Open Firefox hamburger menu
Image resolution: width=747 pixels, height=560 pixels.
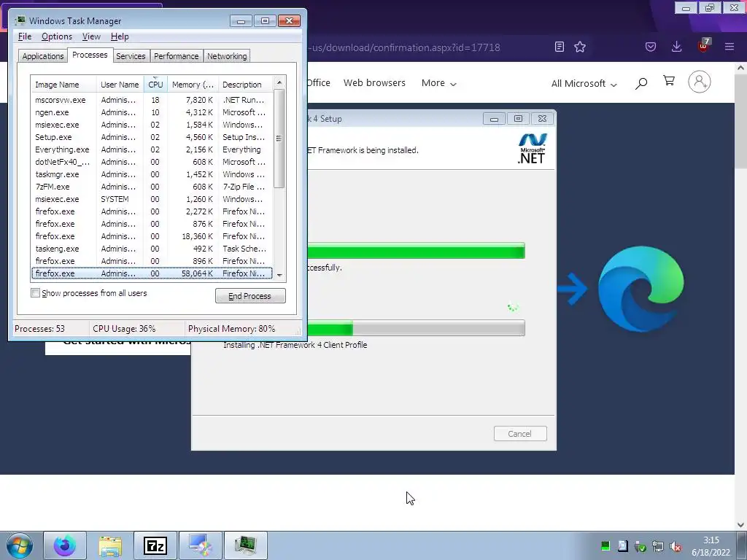point(729,47)
